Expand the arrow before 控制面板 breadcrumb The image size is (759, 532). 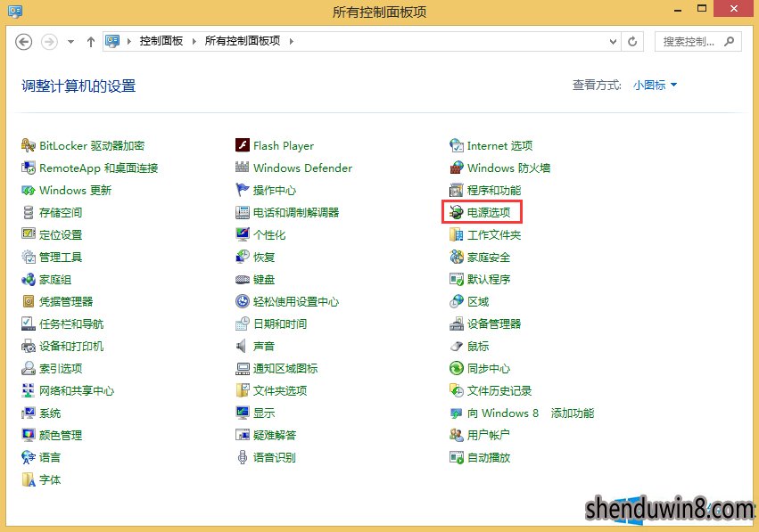coord(128,42)
